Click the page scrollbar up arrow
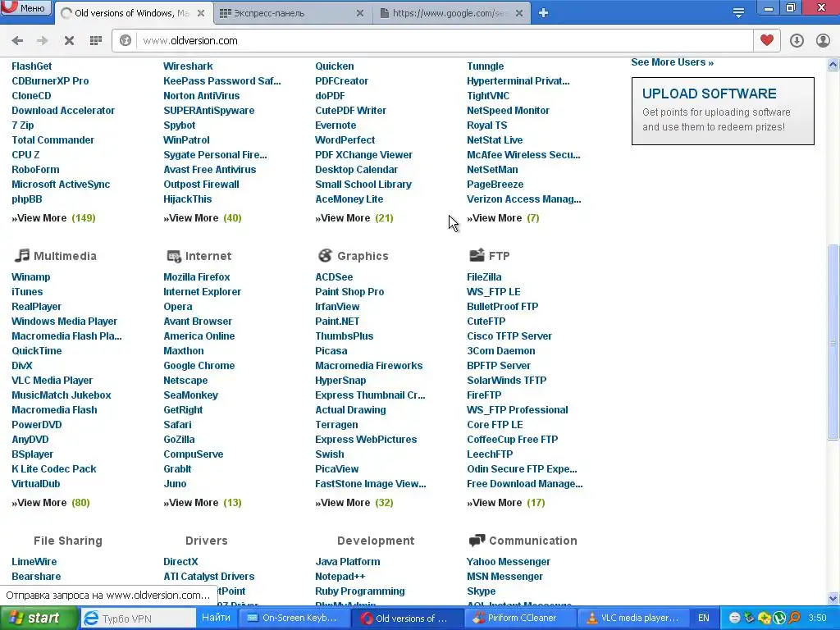840x630 pixels. [833, 64]
